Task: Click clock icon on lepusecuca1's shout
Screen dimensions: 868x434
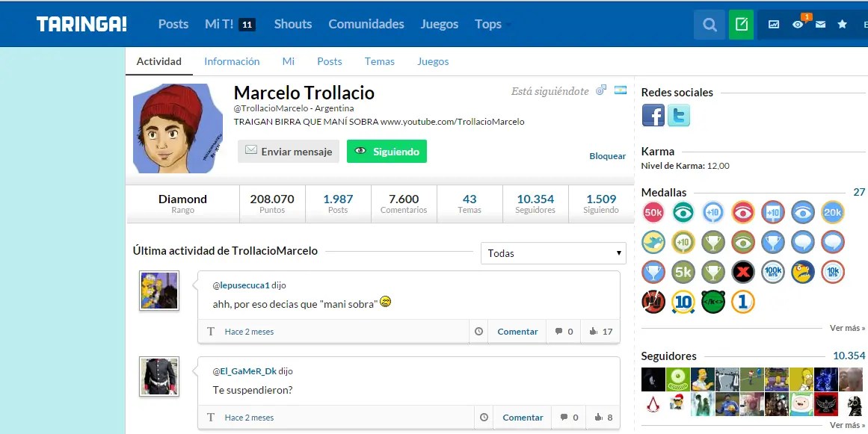Action: coord(478,332)
